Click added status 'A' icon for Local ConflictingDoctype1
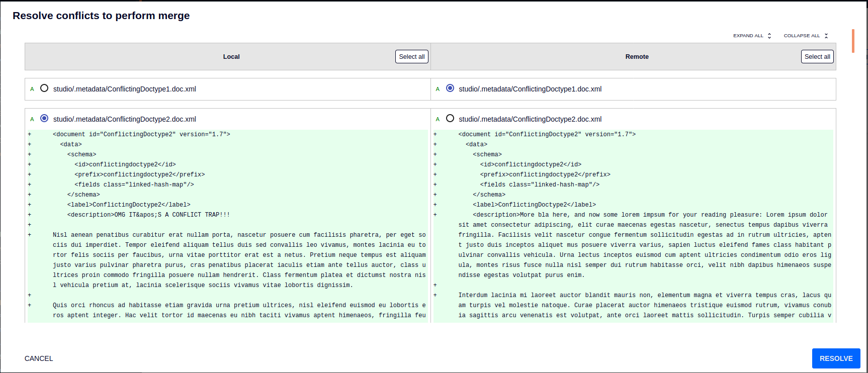The image size is (868, 373). coord(32,89)
